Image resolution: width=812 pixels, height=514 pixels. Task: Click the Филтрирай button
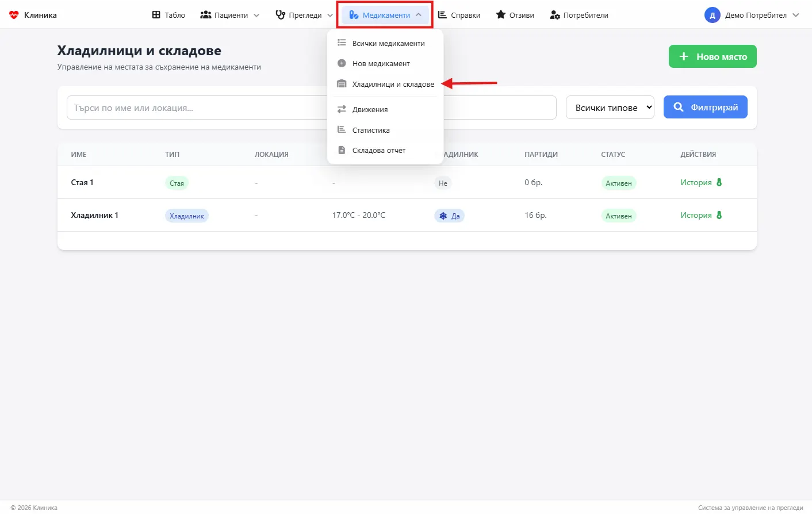pos(706,107)
